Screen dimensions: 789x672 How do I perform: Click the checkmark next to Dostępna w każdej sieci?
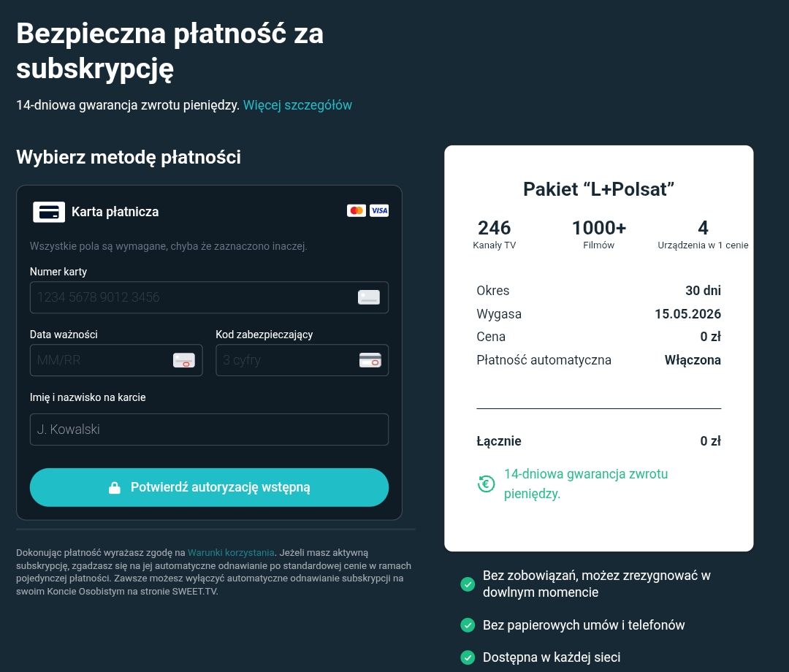coord(468,657)
